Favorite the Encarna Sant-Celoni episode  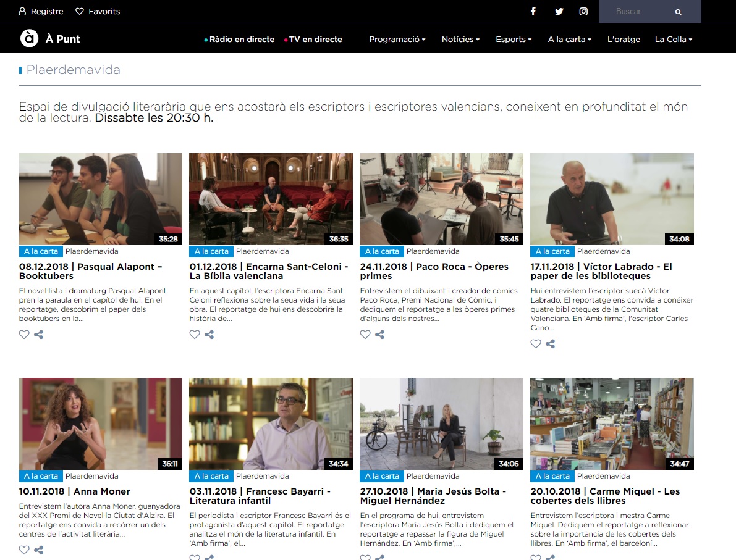click(194, 335)
